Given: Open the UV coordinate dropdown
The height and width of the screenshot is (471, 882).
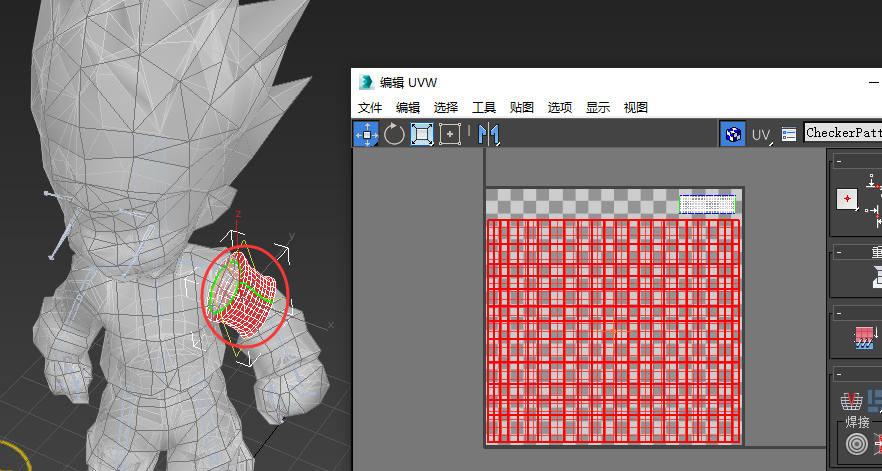Looking at the screenshot, I should 762,135.
